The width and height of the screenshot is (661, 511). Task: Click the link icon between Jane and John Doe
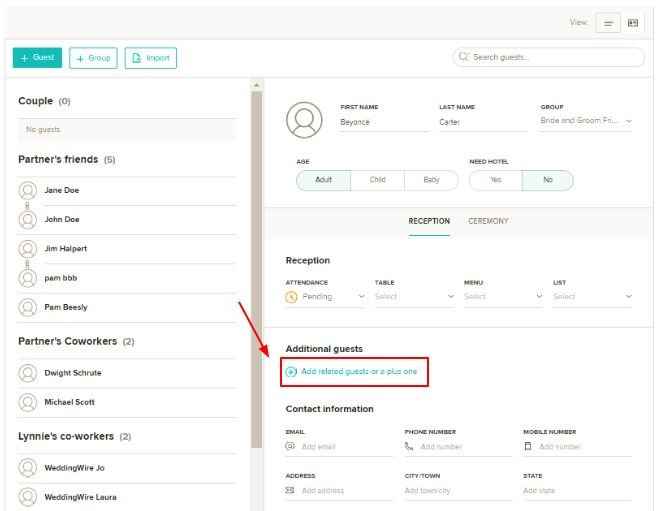click(x=27, y=205)
